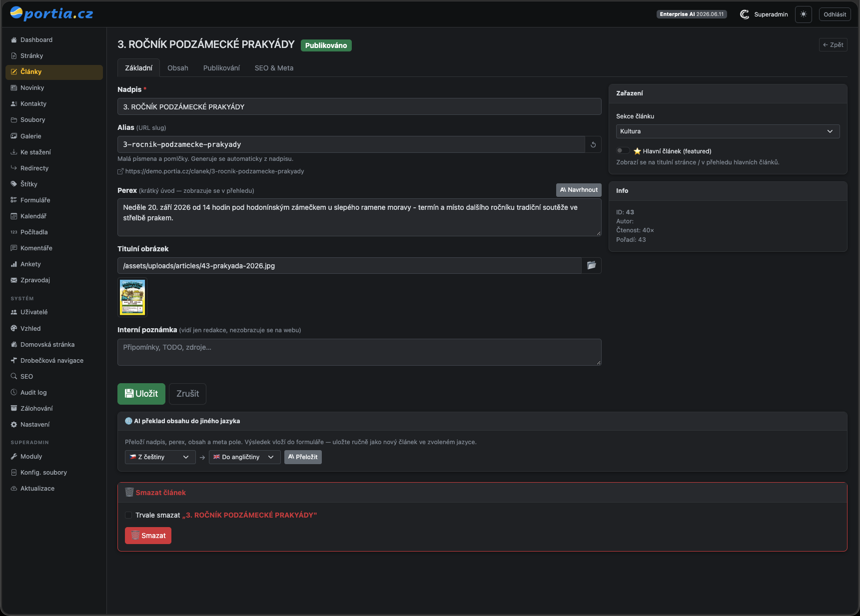Click the regenerate alias icon

593,144
